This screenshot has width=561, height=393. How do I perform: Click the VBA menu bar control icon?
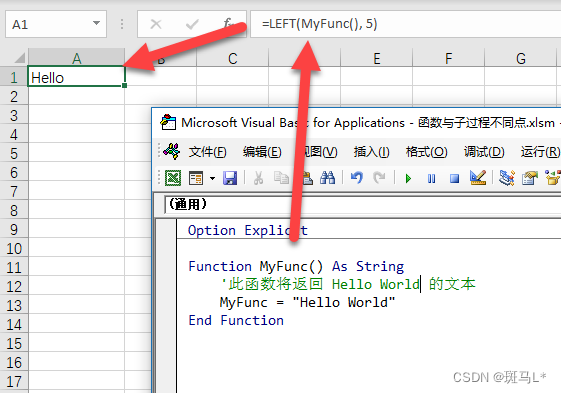click(172, 151)
